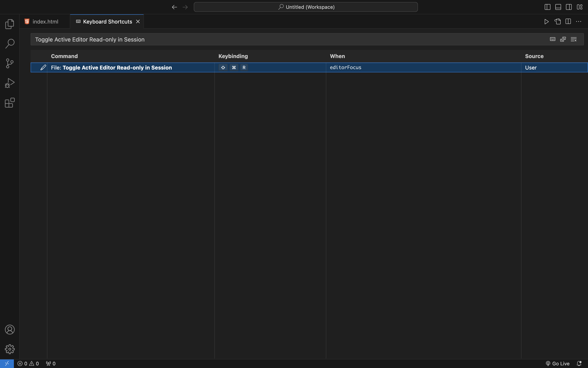Start the Go Live server
This screenshot has height=368, width=588.
coord(558,364)
